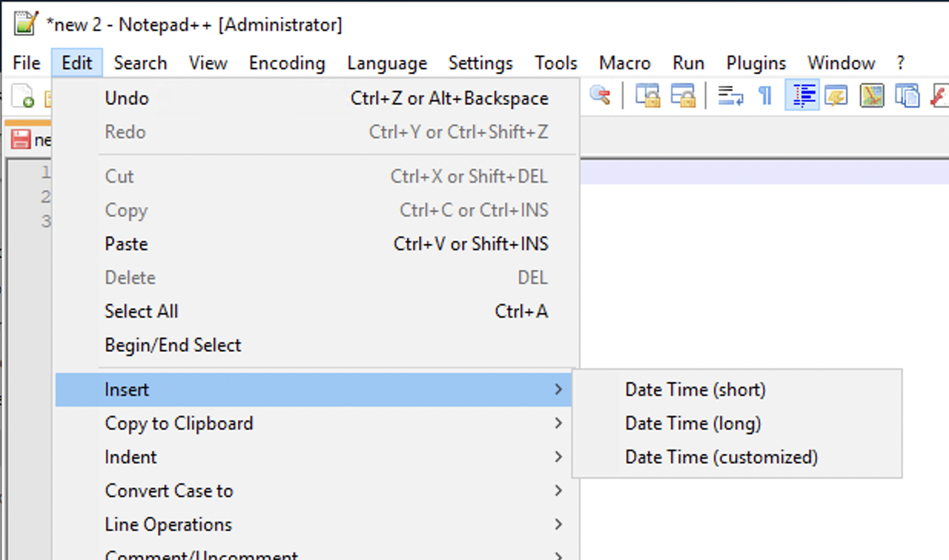
Task: Expand the Copy to Clipboard submenu
Action: pyautogui.click(x=179, y=423)
